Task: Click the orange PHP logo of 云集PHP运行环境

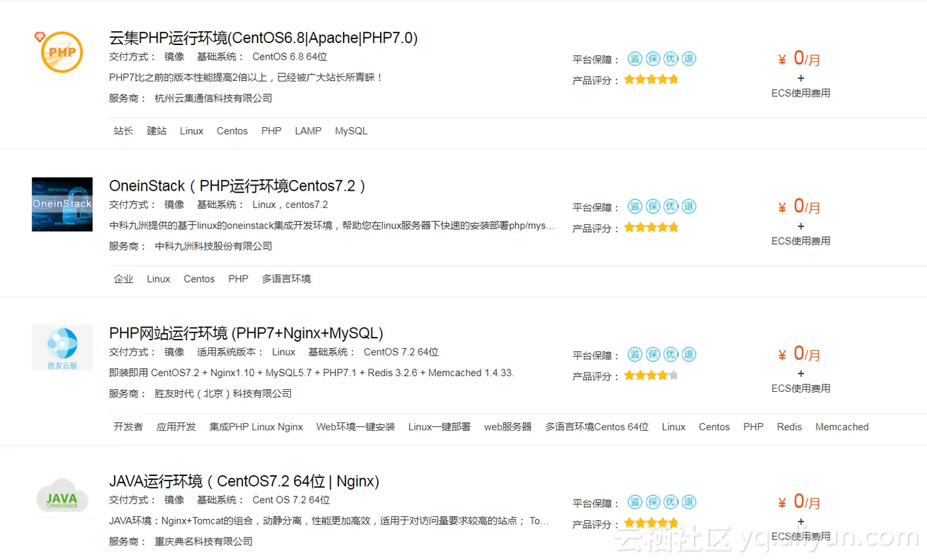Action: point(62,51)
